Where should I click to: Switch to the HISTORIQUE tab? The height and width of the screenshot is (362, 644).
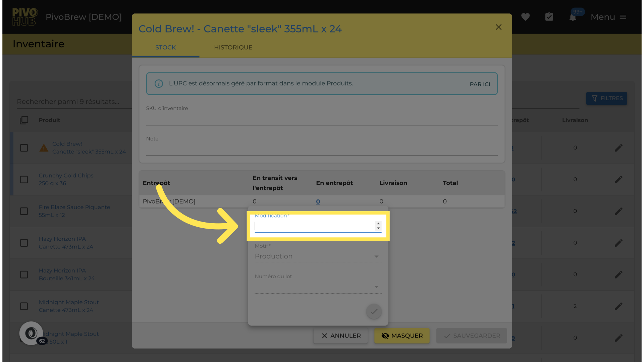(x=233, y=48)
